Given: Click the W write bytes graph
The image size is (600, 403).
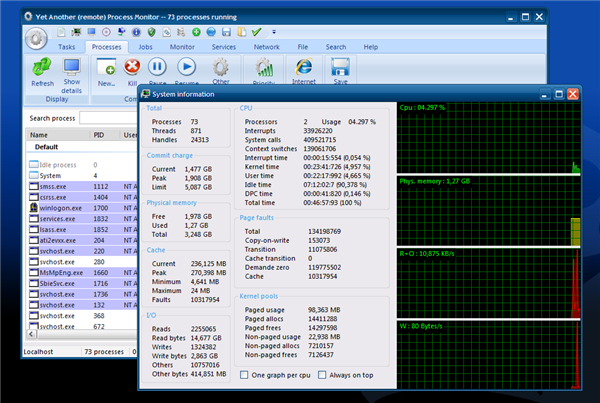Looking at the screenshot, I should tap(489, 355).
